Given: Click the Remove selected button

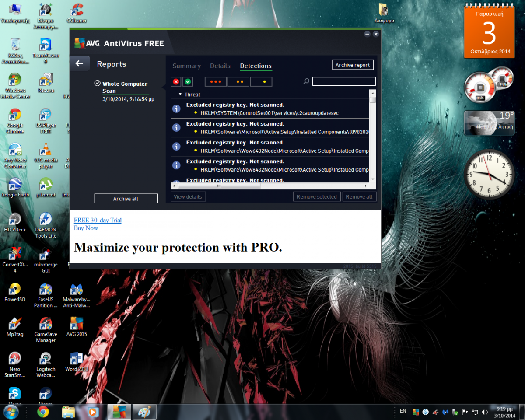Looking at the screenshot, I should [x=317, y=196].
